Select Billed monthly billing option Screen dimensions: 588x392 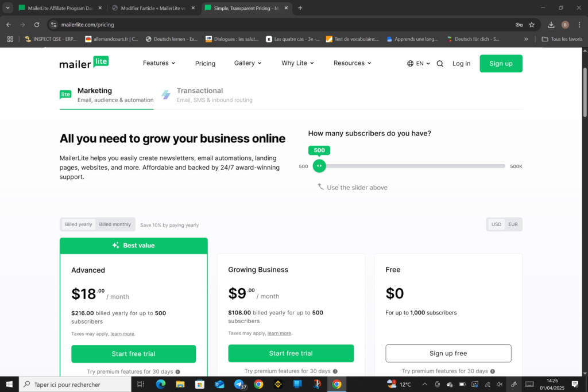pos(115,224)
